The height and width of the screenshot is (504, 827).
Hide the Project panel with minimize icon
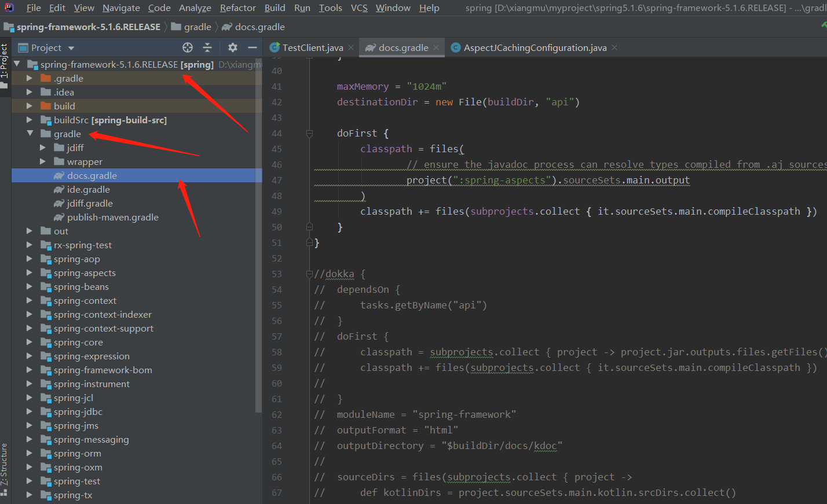coord(252,47)
